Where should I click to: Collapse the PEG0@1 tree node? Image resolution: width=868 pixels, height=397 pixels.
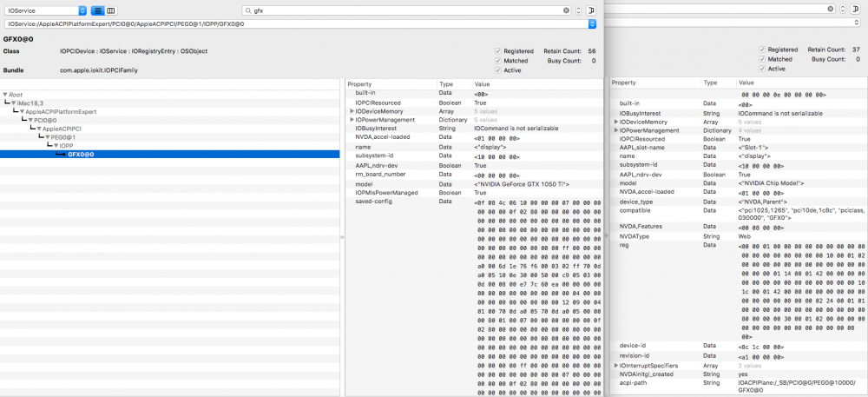coord(48,137)
